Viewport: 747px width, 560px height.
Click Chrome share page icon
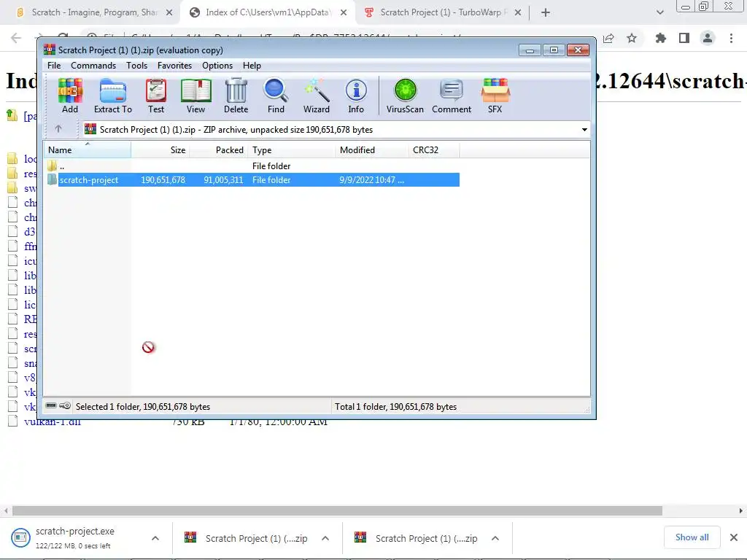(x=608, y=38)
